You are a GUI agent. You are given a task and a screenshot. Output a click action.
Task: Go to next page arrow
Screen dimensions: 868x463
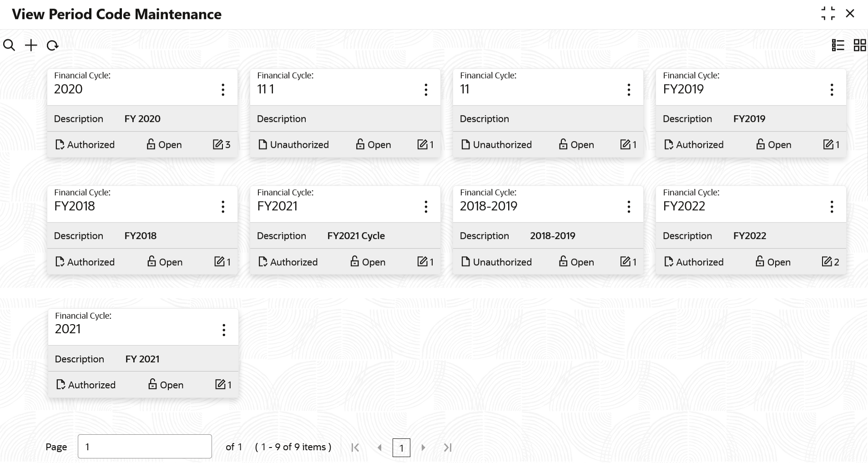pyautogui.click(x=424, y=448)
